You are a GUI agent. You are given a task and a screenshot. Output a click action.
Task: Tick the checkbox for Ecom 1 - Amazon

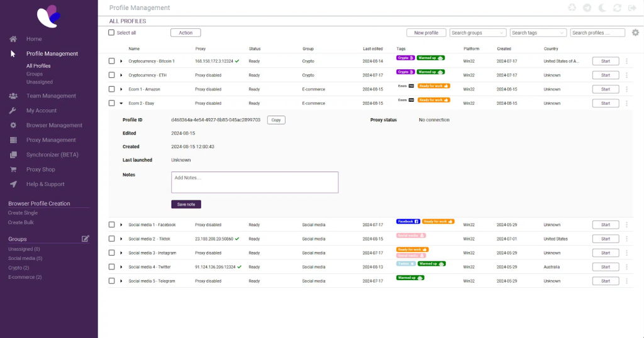pos(111,89)
